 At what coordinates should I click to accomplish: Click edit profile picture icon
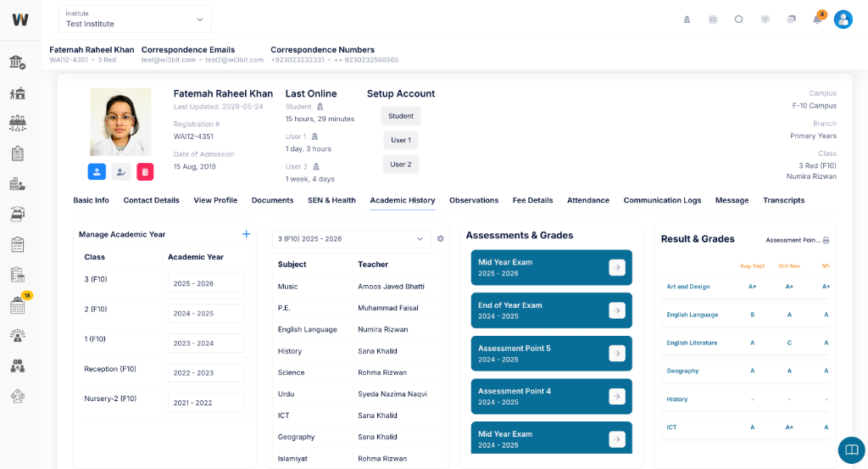(x=120, y=171)
